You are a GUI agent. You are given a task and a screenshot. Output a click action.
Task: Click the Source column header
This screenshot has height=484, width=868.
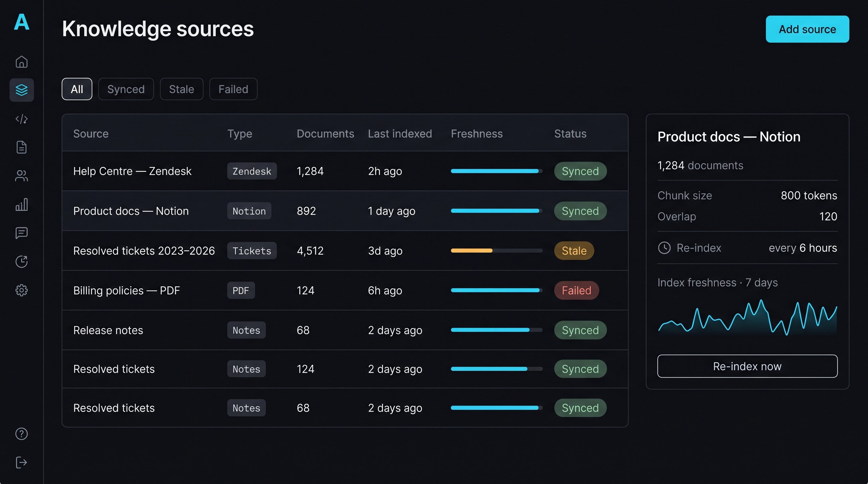coord(91,134)
